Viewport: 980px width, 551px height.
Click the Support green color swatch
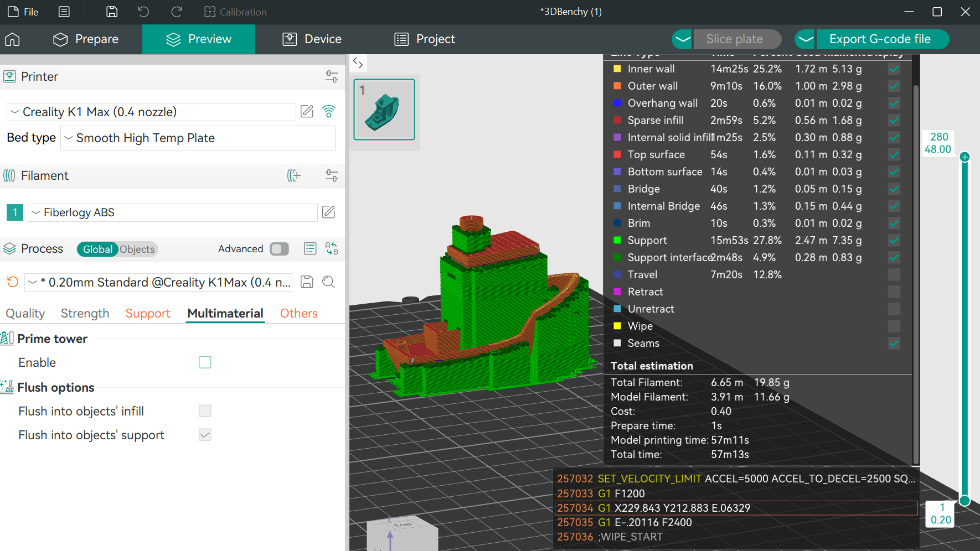(x=617, y=241)
